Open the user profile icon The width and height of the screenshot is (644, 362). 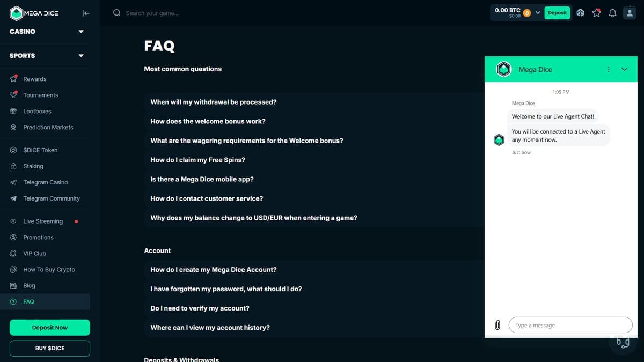630,13
